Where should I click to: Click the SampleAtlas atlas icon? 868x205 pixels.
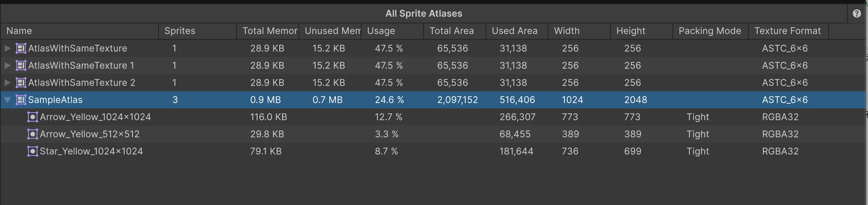(x=21, y=100)
